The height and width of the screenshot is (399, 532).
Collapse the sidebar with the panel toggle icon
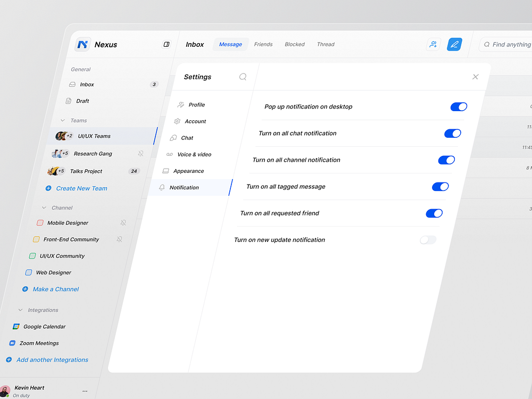(x=167, y=44)
